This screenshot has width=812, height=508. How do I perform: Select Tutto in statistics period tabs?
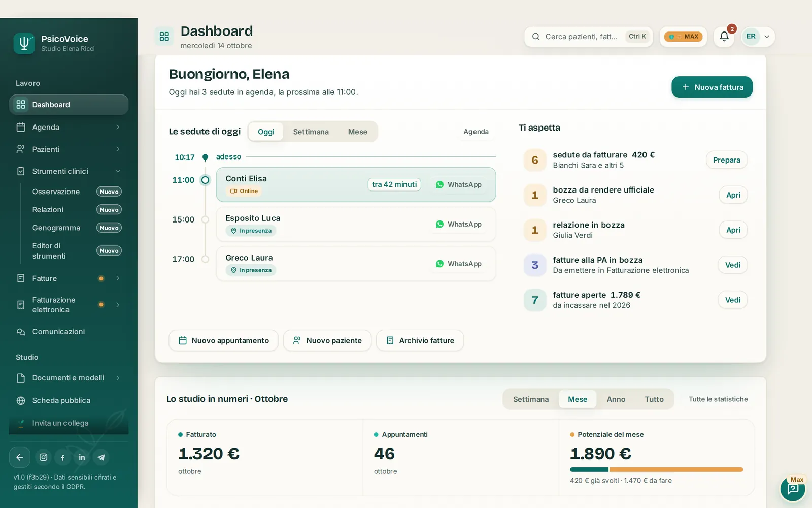click(x=654, y=399)
